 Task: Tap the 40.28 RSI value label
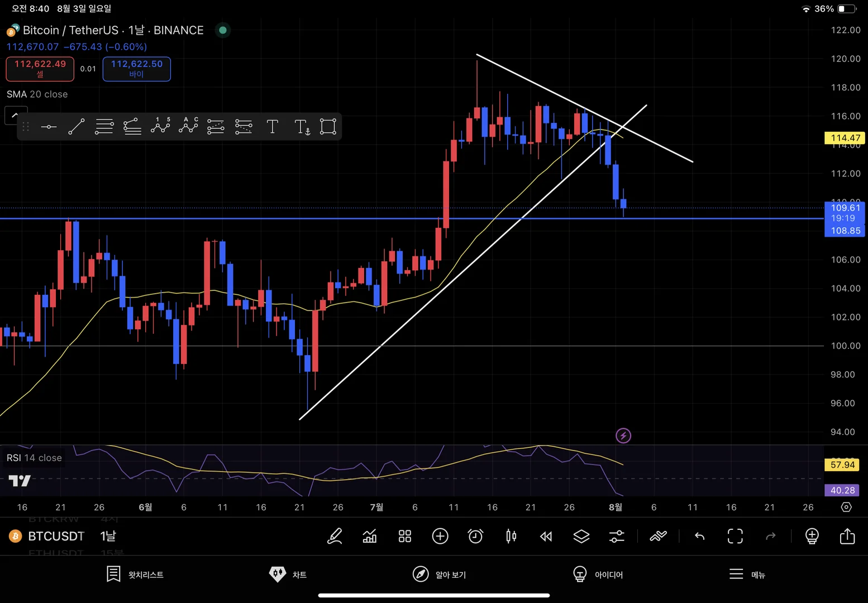coord(842,490)
